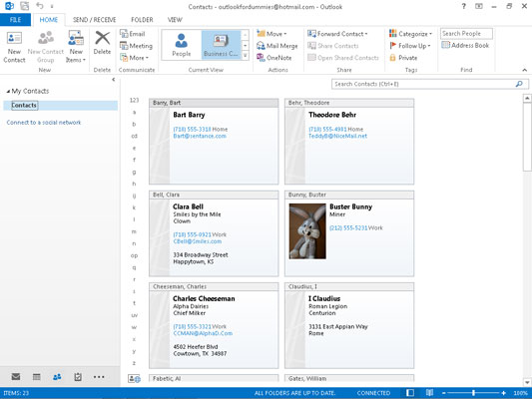Image resolution: width=532 pixels, height=399 pixels.
Task: Open the FILE menu
Action: tap(15, 20)
